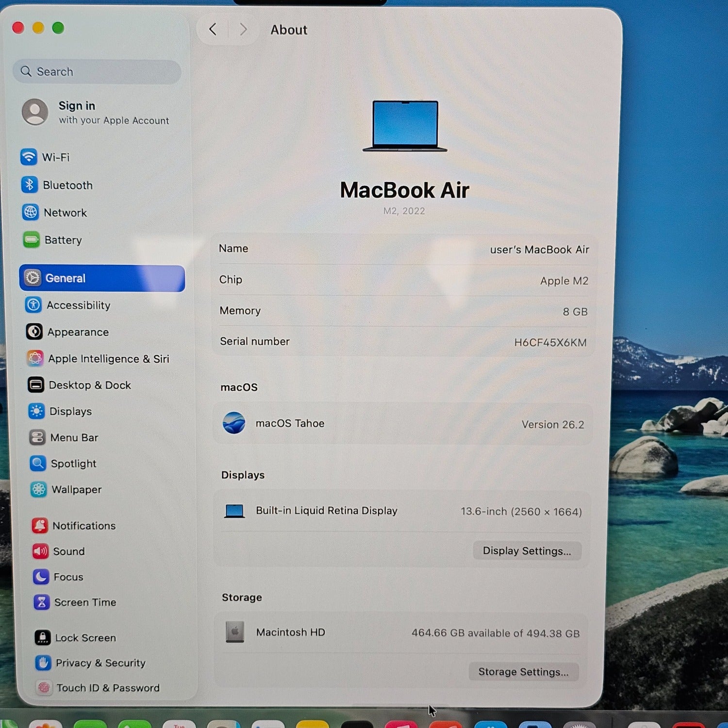Image resolution: width=728 pixels, height=728 pixels.
Task: Click the '8 GB' memory value
Action: click(575, 312)
